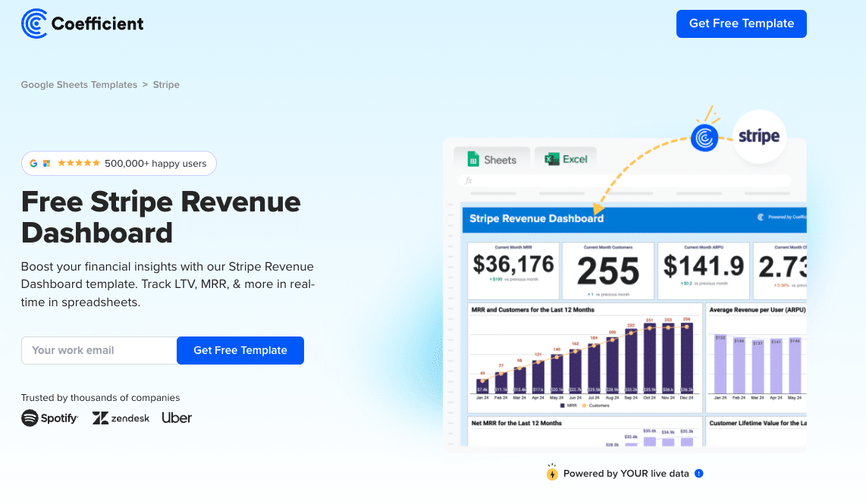Click the Coefficient wordmark text
Screen dimensions: 866x504
click(97, 23)
